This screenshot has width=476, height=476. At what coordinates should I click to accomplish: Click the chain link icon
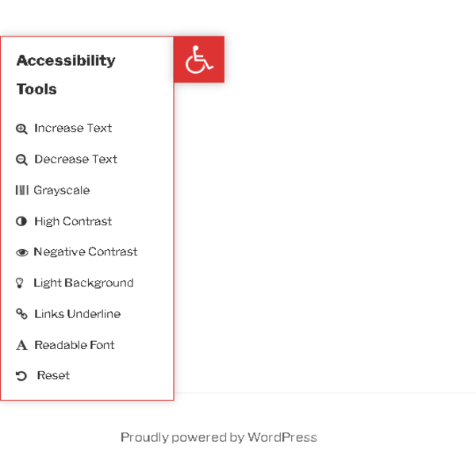tap(21, 314)
